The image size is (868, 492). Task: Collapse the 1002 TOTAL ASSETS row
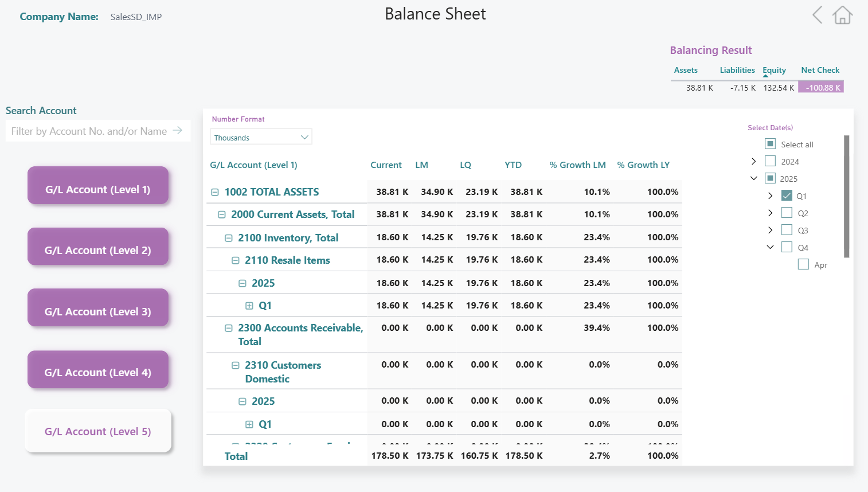(215, 193)
